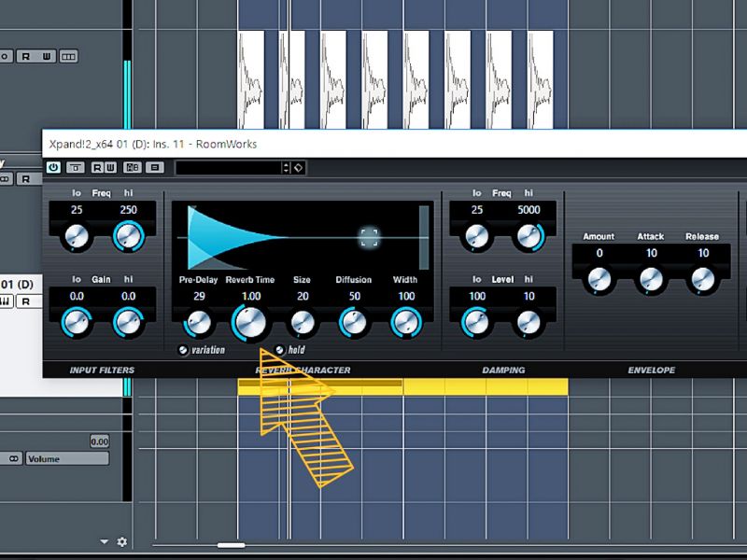This screenshot has width=747, height=560.
Task: Switch A/B settings in the plugin toolbar
Action: pos(133,168)
